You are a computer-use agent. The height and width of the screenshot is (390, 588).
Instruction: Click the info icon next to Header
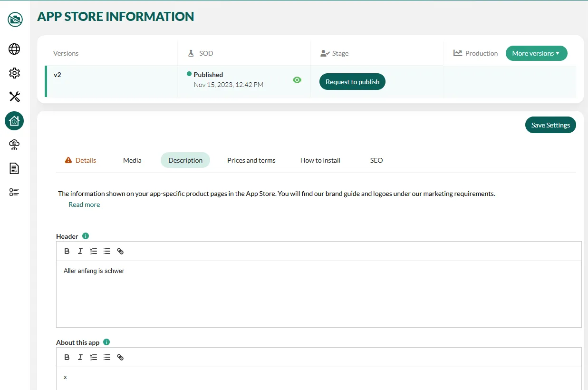(x=86, y=236)
